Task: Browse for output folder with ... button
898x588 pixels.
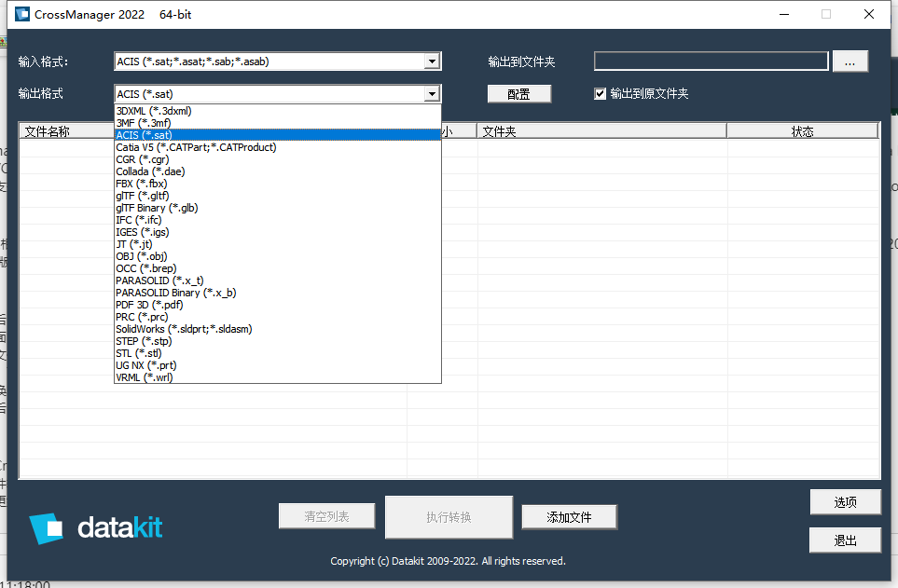Action: tap(850, 62)
